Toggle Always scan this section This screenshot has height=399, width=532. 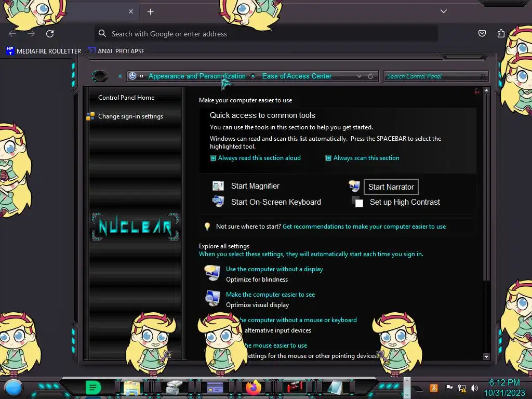tap(362, 158)
